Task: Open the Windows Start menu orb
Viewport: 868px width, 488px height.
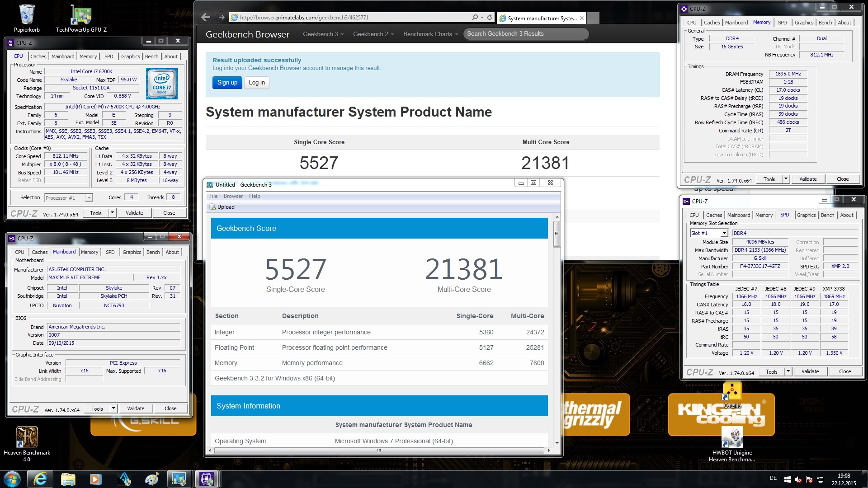Action: (x=12, y=479)
